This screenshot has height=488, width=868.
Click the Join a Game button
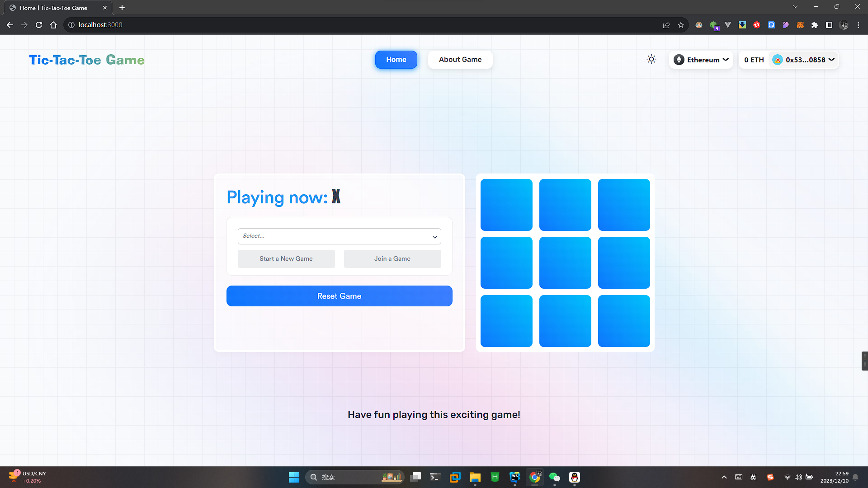(x=392, y=259)
